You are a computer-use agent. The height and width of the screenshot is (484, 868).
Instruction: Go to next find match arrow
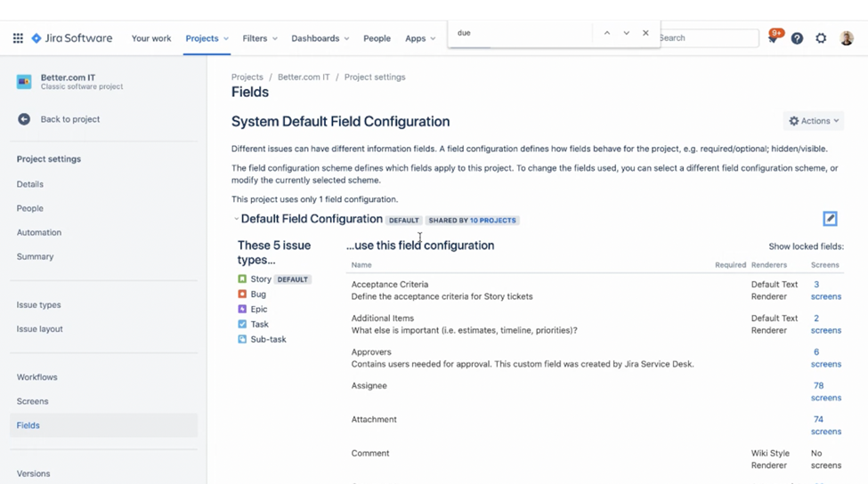(x=626, y=33)
